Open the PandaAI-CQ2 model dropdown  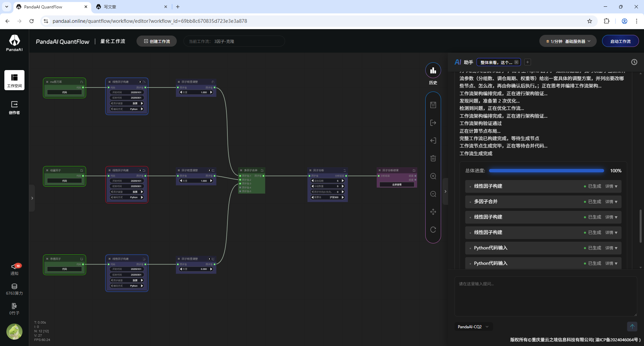(473, 327)
